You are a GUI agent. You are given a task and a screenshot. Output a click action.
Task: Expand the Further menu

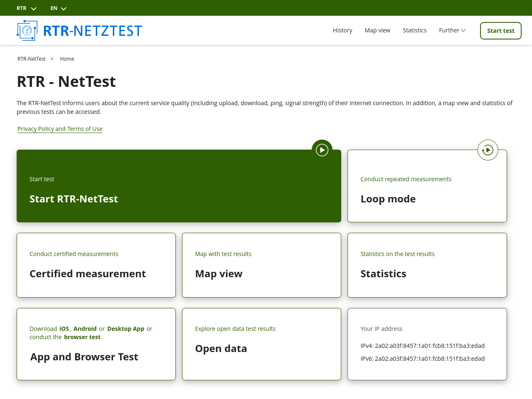click(453, 30)
